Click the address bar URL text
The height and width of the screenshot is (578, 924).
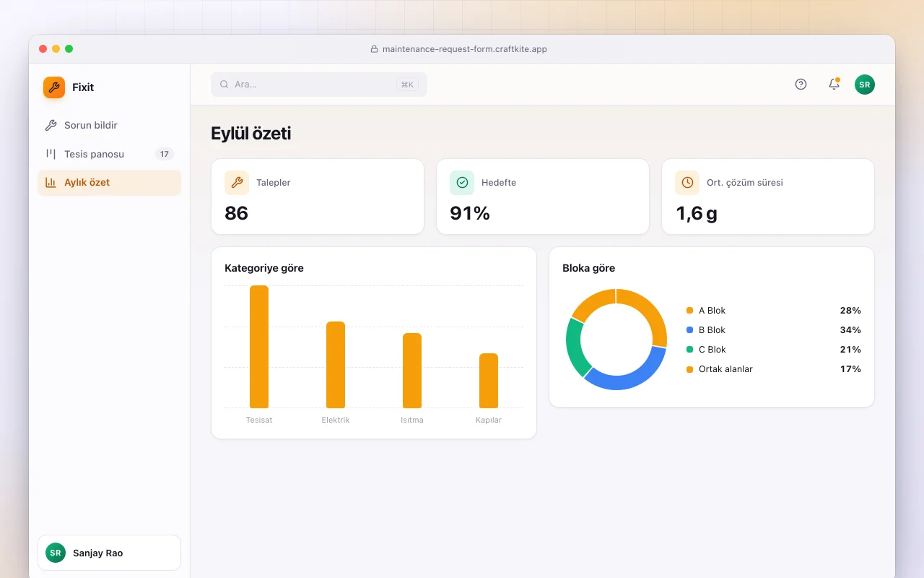coord(465,49)
